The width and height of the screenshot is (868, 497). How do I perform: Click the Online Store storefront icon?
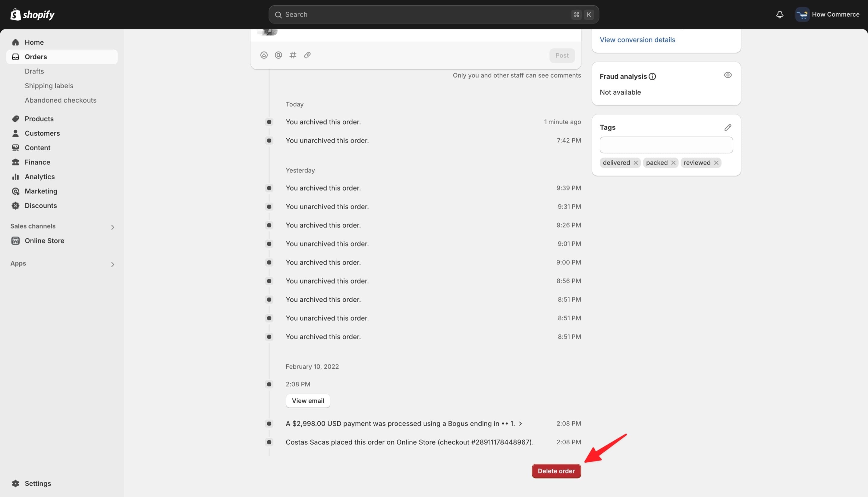[15, 241]
